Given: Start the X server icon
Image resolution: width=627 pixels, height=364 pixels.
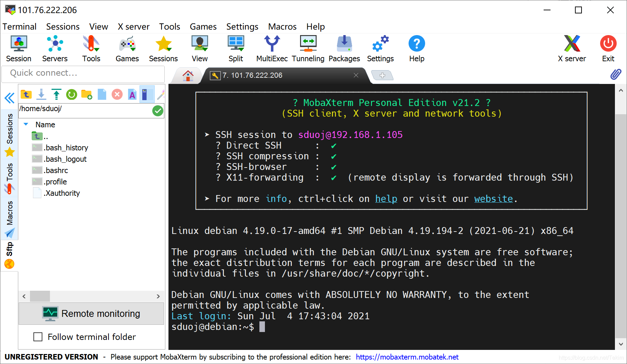Looking at the screenshot, I should 572,49.
